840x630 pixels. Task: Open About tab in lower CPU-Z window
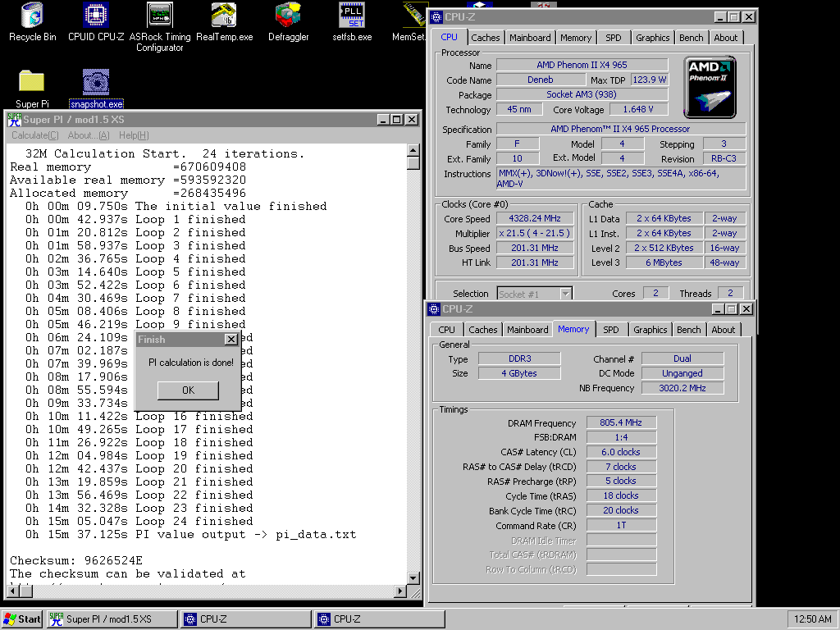pyautogui.click(x=724, y=330)
